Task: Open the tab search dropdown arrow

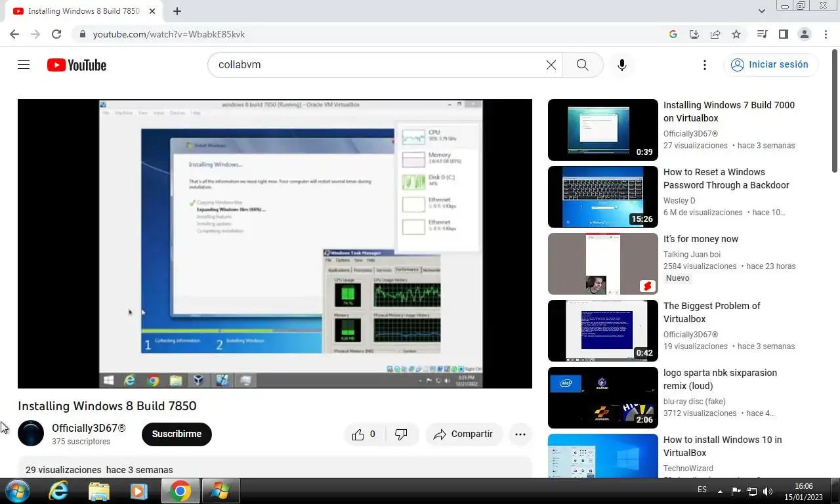Action: [762, 11]
